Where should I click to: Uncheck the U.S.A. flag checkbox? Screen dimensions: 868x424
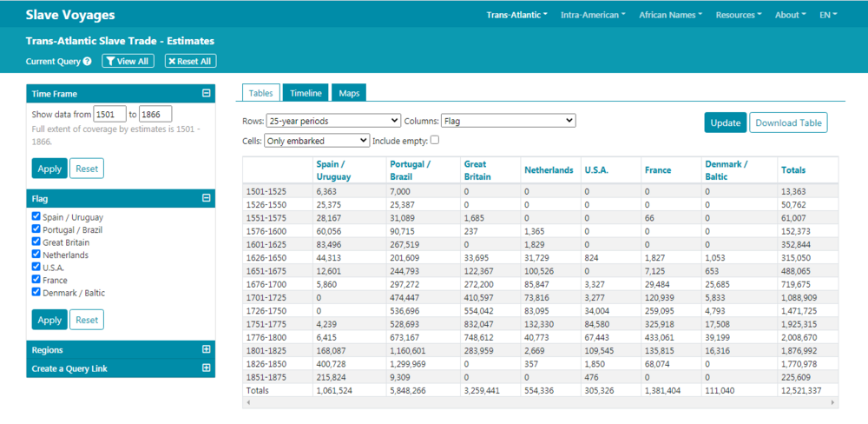36,267
